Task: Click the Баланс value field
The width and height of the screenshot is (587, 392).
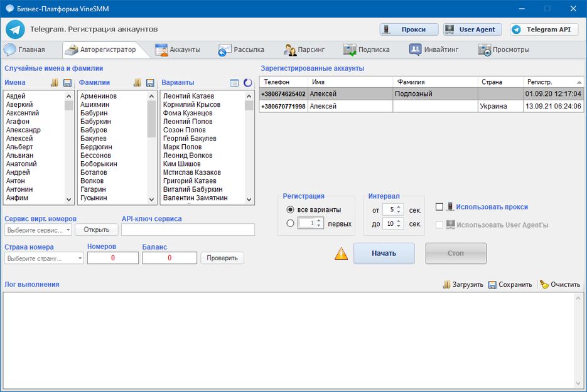Action: (x=170, y=258)
